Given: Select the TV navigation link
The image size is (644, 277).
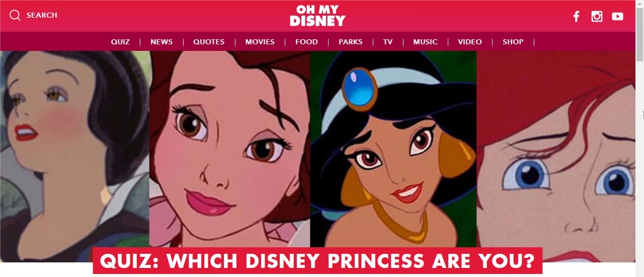Looking at the screenshot, I should (x=387, y=42).
